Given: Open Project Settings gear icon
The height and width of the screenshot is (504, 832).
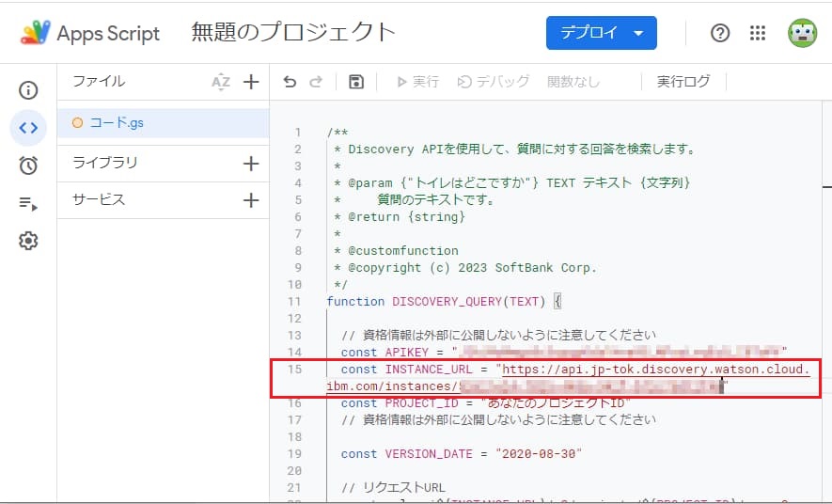Looking at the screenshot, I should pos(28,241).
